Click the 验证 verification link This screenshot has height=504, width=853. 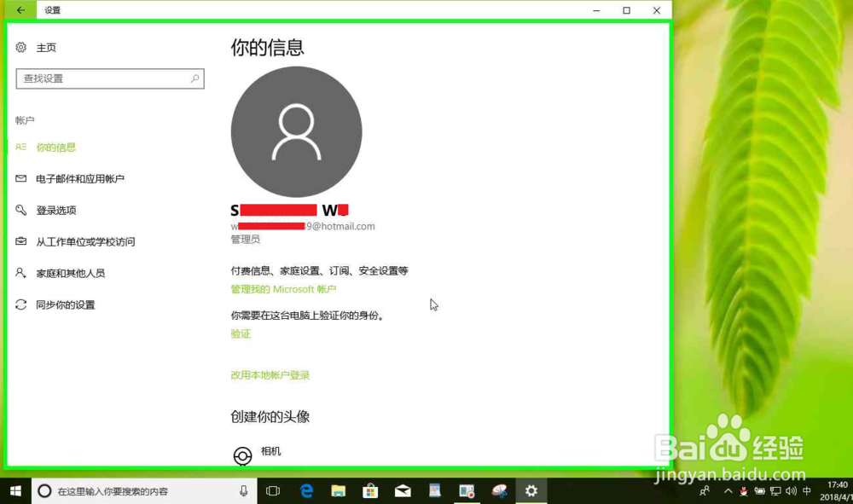[240, 333]
